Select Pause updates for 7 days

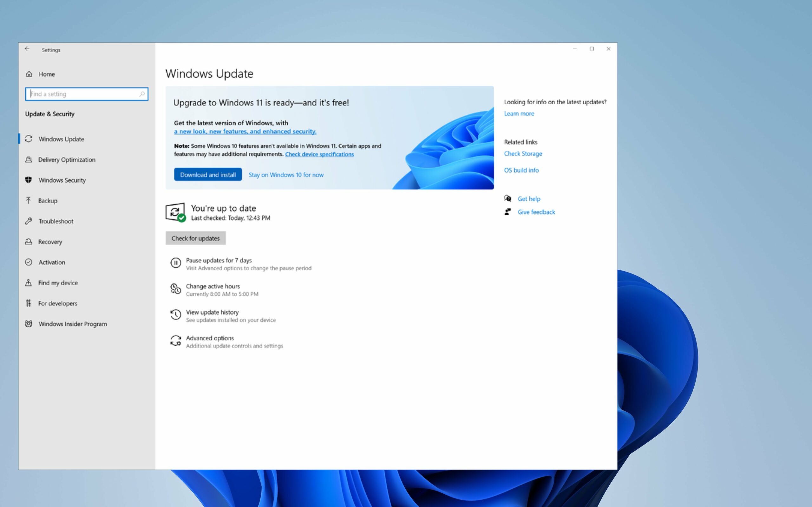coord(219,260)
